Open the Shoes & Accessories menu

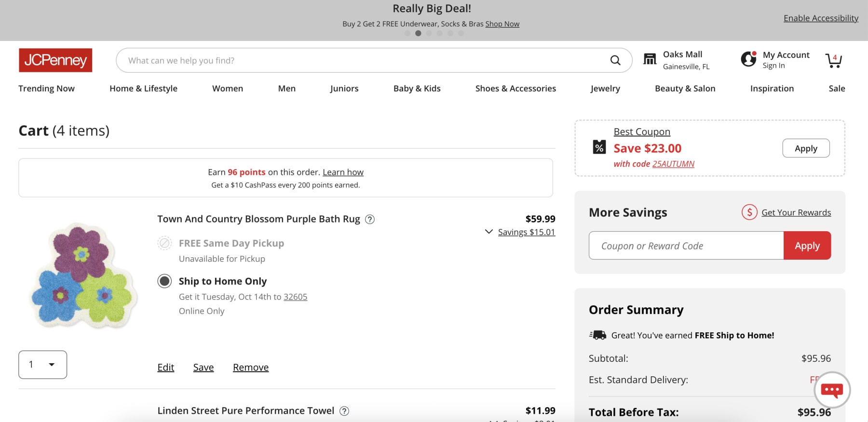point(515,89)
